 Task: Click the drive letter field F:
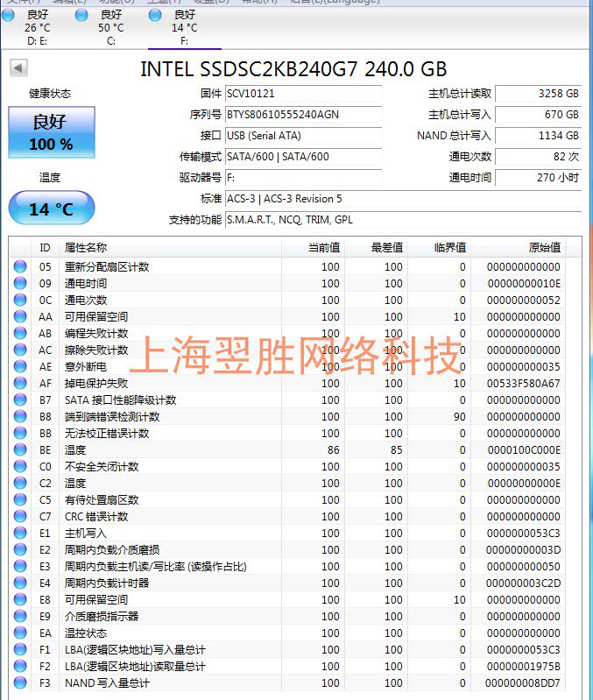coord(303,178)
